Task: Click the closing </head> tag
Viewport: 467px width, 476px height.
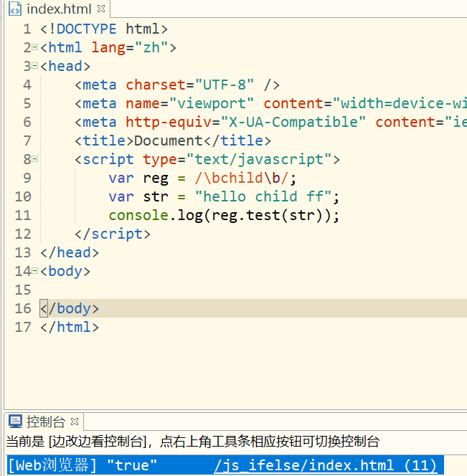Action: pos(70,252)
